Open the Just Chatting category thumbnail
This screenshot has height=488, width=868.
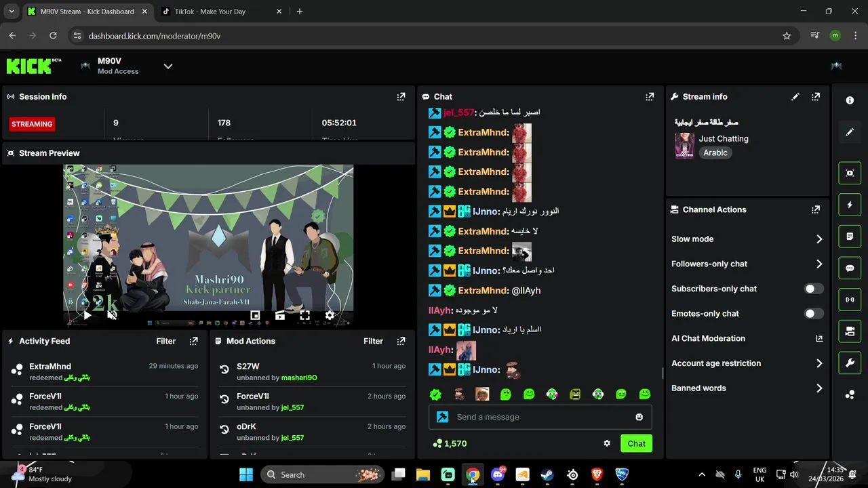684,146
